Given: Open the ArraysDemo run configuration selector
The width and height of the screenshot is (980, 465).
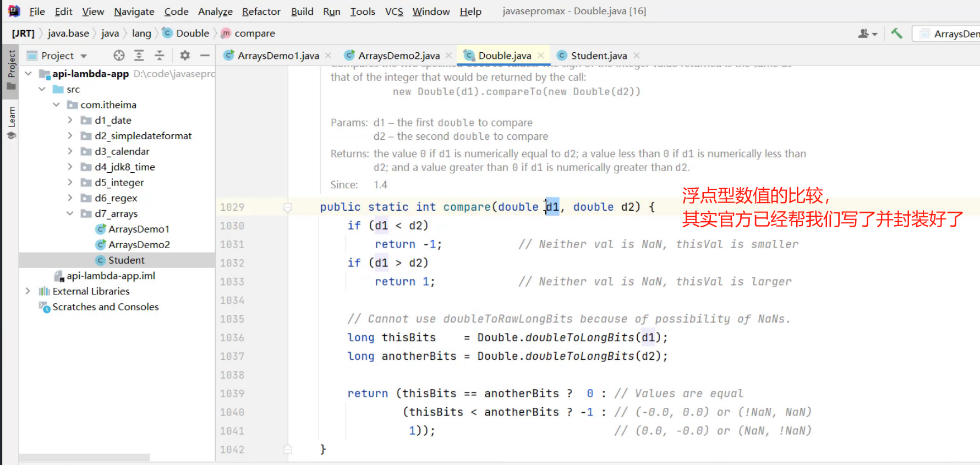Looking at the screenshot, I should (946, 34).
